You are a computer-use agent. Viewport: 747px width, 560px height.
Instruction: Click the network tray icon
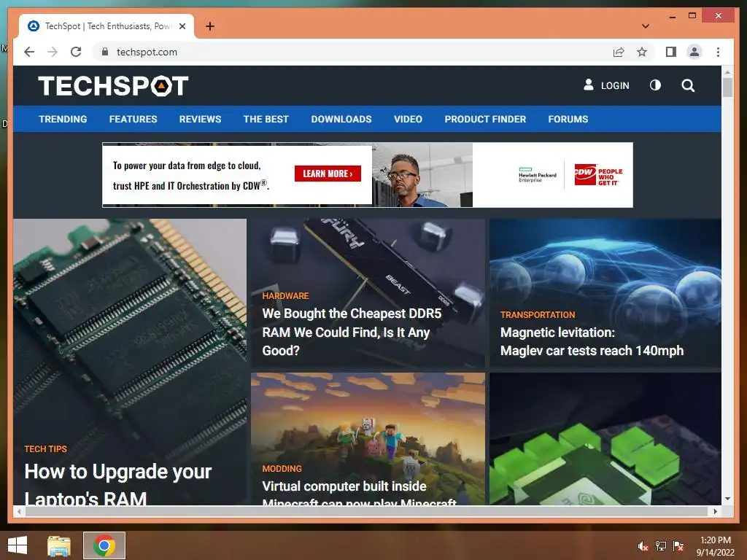(x=661, y=545)
